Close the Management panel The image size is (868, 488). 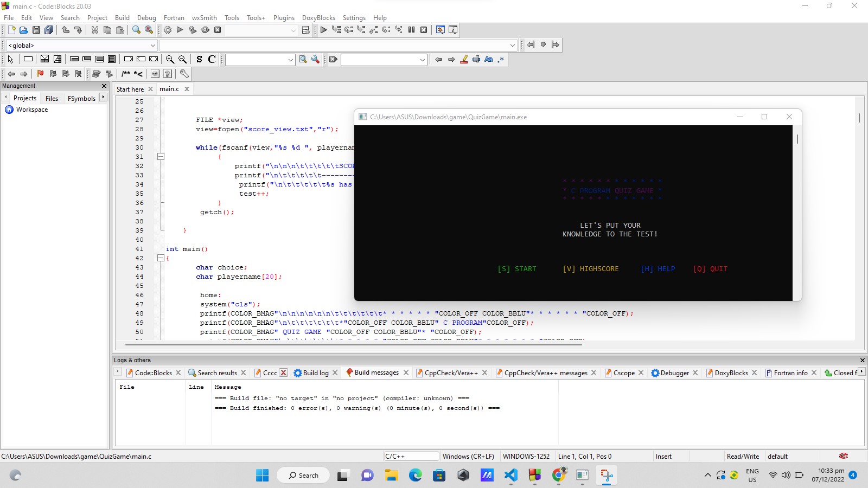coord(104,86)
